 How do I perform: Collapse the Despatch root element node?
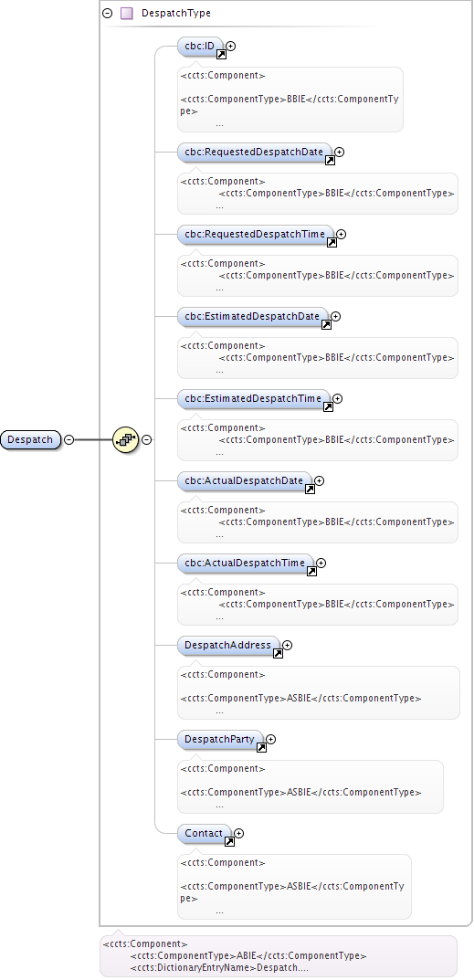[x=68, y=439]
